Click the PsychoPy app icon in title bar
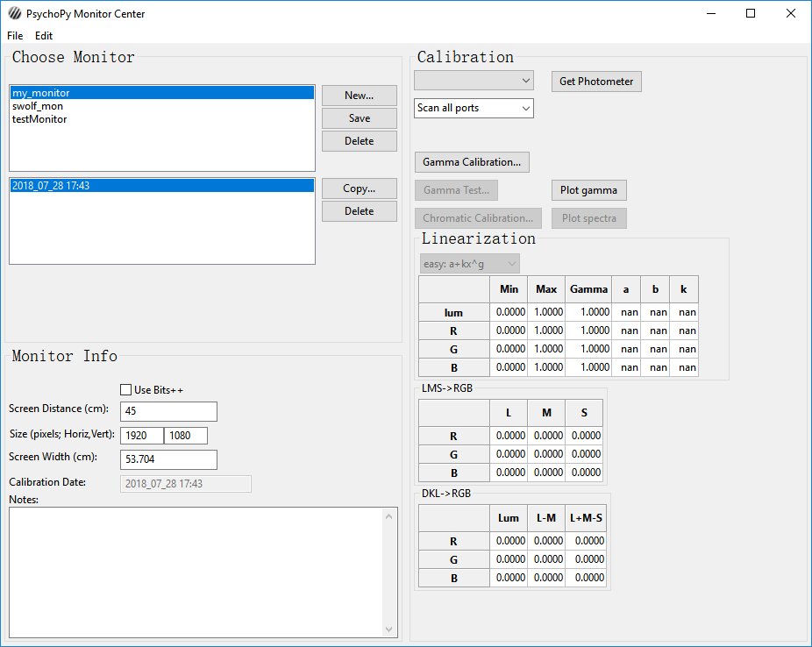Image resolution: width=812 pixels, height=647 pixels. (15, 13)
